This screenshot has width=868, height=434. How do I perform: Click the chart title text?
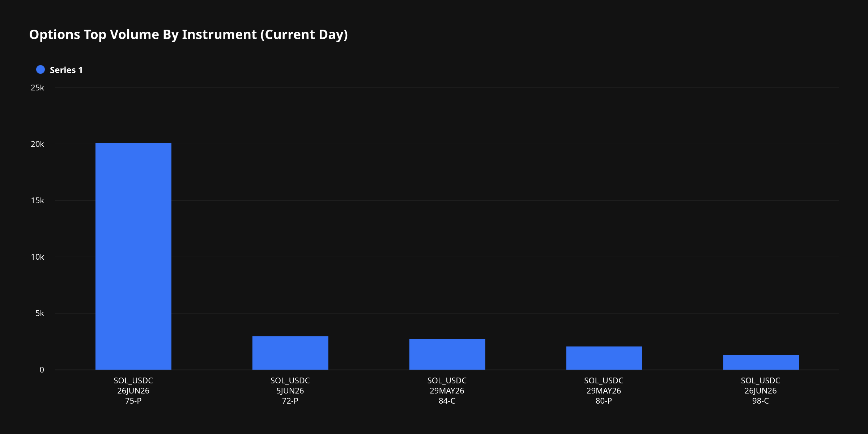pyautogui.click(x=188, y=35)
